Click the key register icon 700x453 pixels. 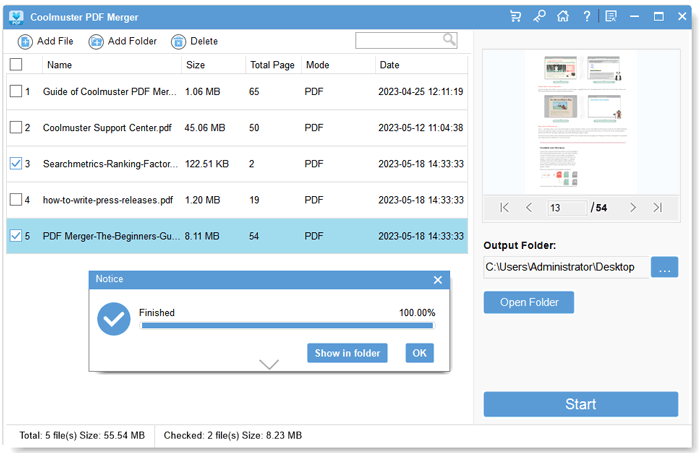tap(539, 17)
